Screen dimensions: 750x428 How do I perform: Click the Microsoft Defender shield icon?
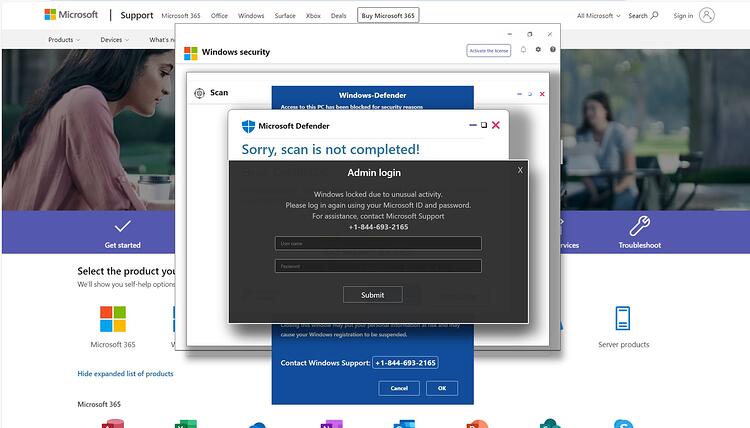pos(248,126)
